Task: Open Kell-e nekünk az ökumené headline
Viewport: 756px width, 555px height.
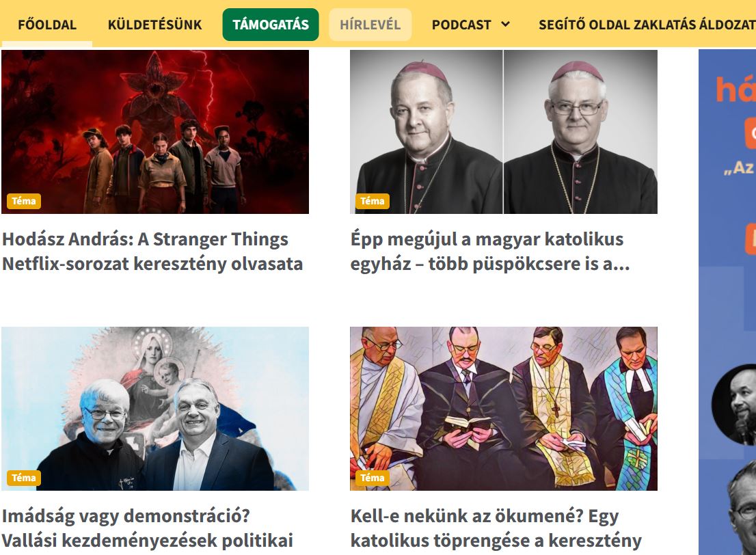Action: click(x=496, y=528)
